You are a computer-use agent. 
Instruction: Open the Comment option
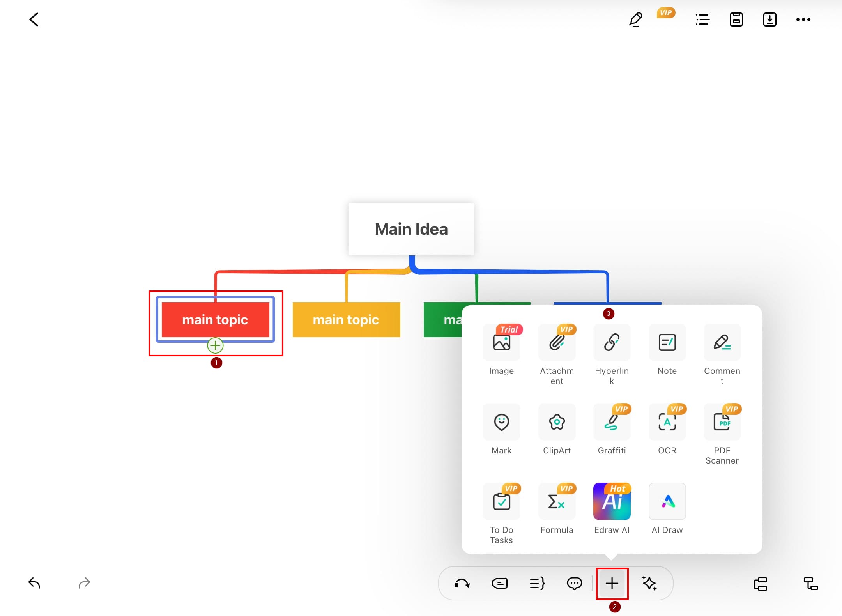[722, 343]
